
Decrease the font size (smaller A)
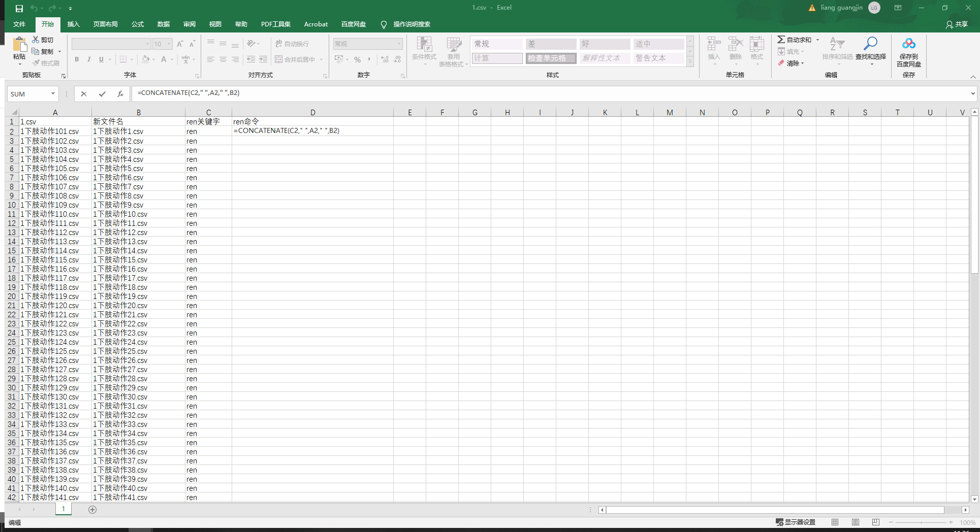192,44
